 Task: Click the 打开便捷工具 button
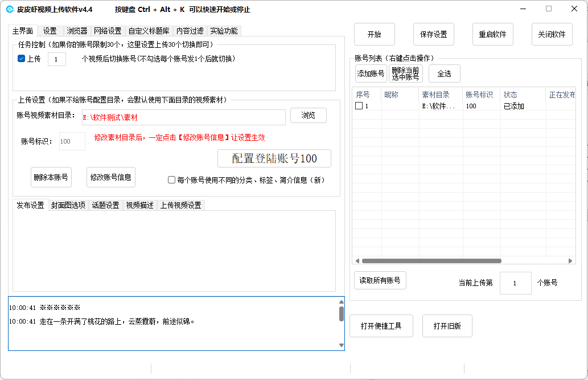tap(381, 326)
